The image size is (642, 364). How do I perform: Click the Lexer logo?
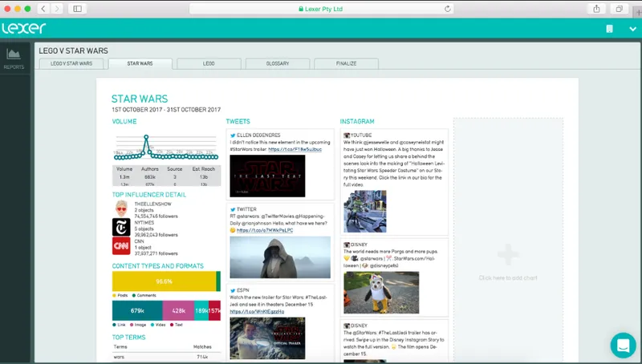[x=24, y=28]
